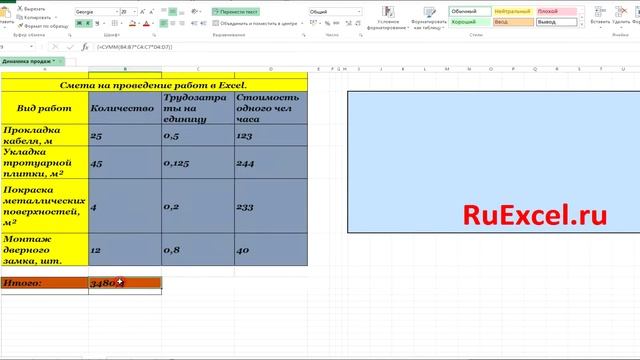Image resolution: width=640 pixels, height=360 pixels.
Task: Click the insert function fx icon
Action: click(84, 47)
